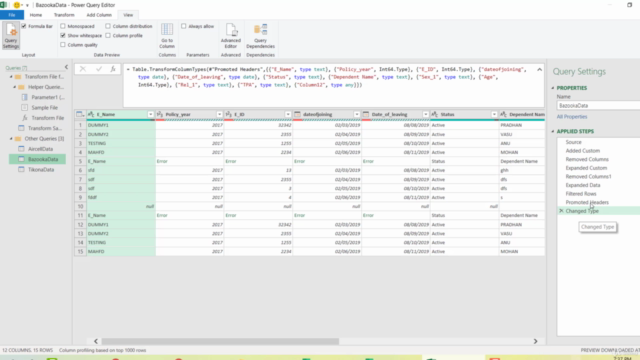Change E_Name column data type icon

[91, 114]
